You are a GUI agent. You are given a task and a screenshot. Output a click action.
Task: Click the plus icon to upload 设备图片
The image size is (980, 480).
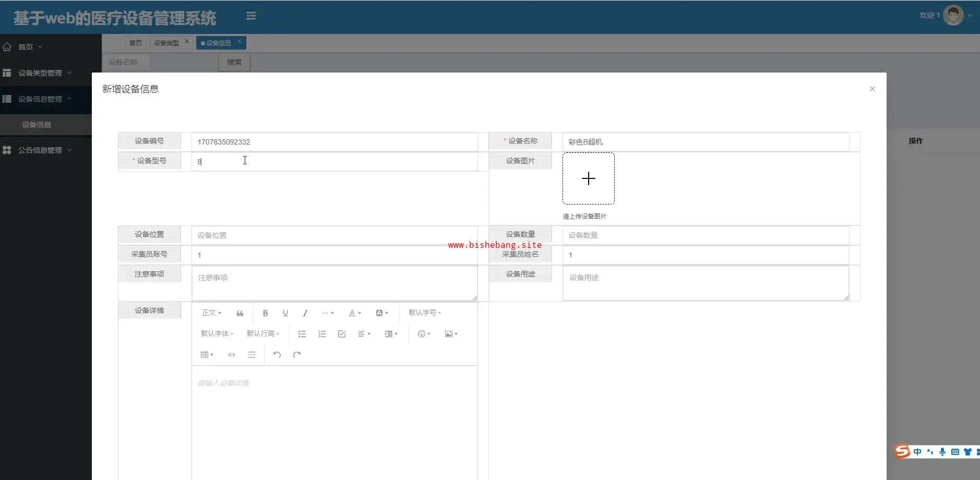coord(589,178)
